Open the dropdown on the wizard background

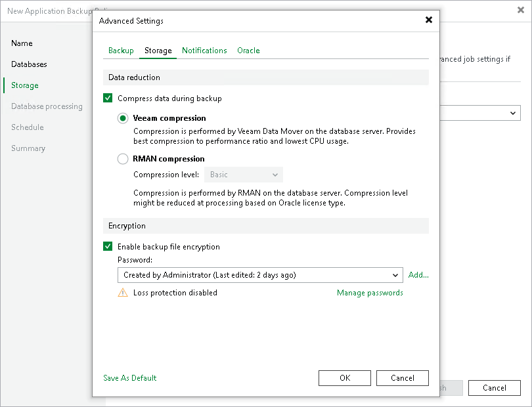point(514,113)
